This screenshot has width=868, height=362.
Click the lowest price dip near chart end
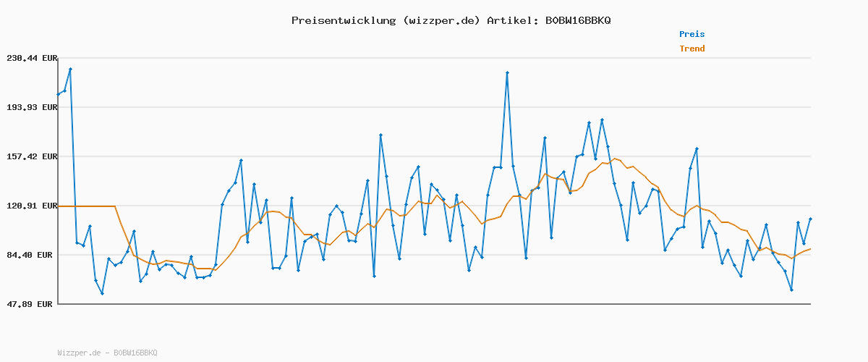point(791,290)
